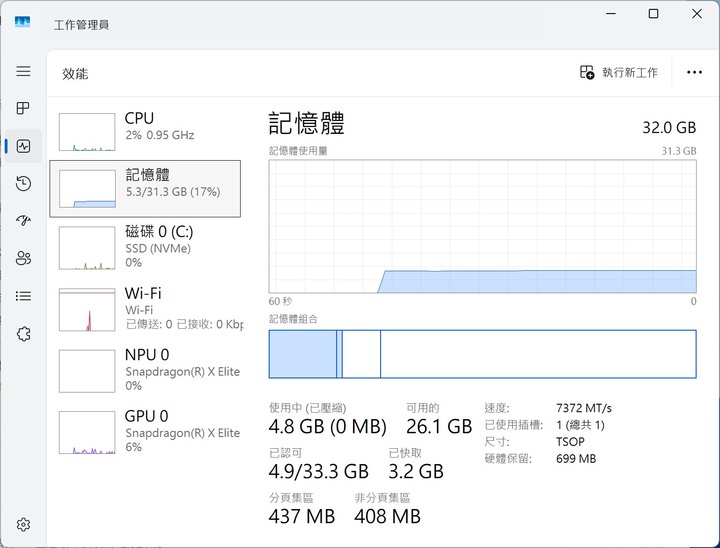Open Settings gear in sidebar
The height and width of the screenshot is (548, 720).
pos(23,524)
